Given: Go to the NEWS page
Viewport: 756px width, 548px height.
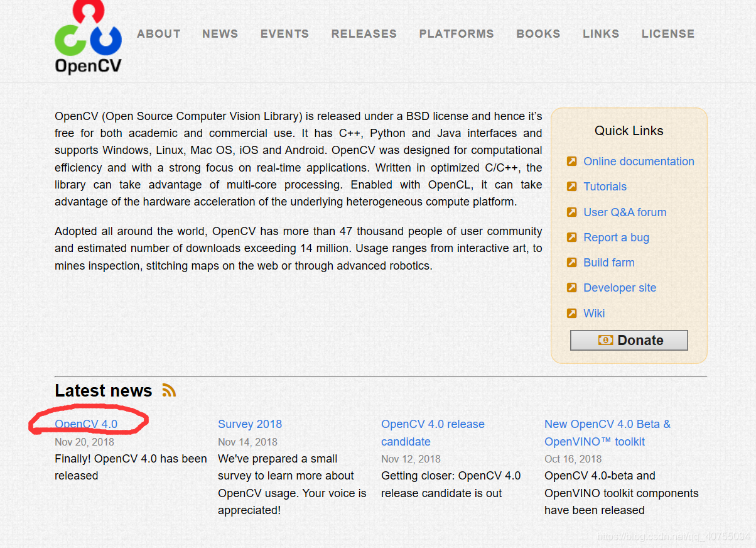Looking at the screenshot, I should (220, 34).
